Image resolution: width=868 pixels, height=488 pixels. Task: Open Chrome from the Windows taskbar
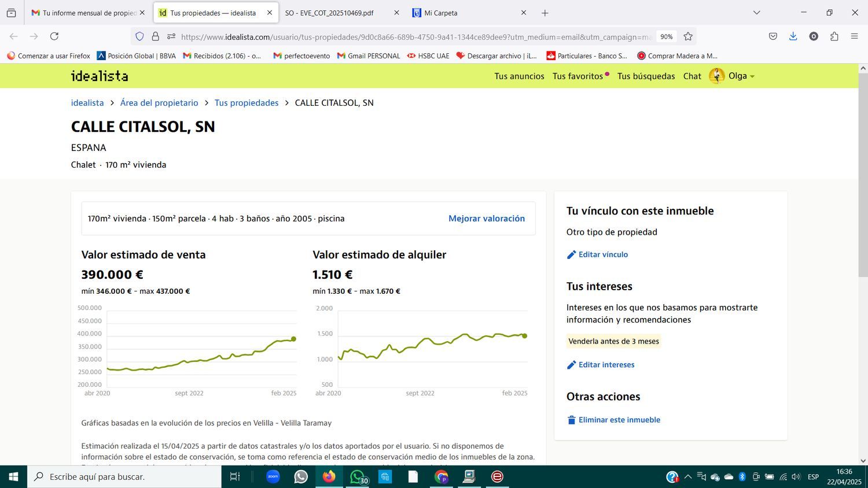(x=441, y=476)
